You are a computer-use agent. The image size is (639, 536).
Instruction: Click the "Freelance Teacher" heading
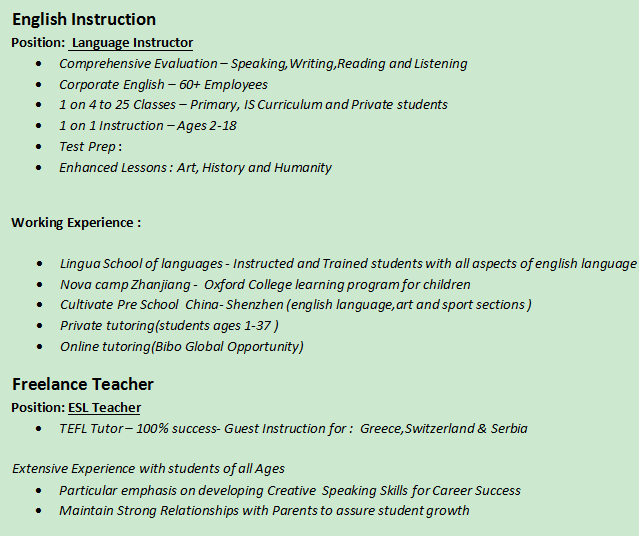[x=83, y=385]
